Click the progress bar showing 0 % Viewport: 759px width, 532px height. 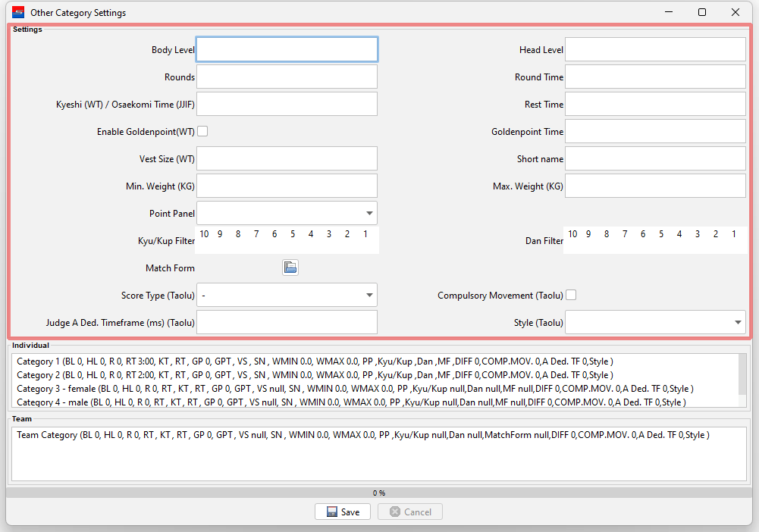pos(379,493)
